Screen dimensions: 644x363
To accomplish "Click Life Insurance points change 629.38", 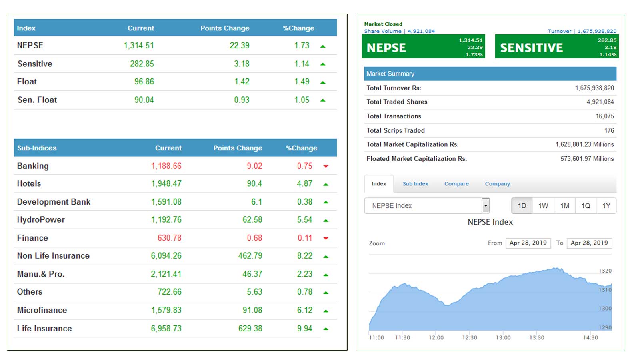I will 250,329.
